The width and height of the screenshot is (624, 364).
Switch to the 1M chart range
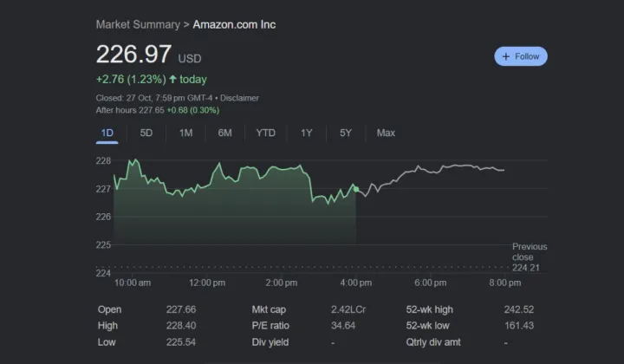(x=185, y=133)
